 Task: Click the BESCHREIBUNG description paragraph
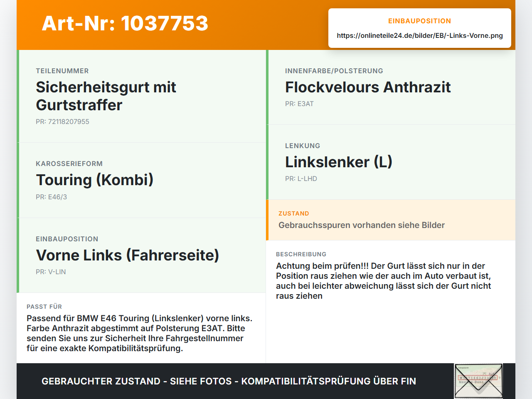click(x=384, y=281)
